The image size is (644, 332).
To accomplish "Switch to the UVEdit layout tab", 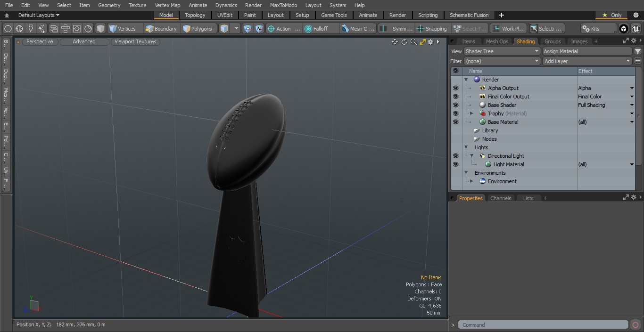I will click(225, 15).
